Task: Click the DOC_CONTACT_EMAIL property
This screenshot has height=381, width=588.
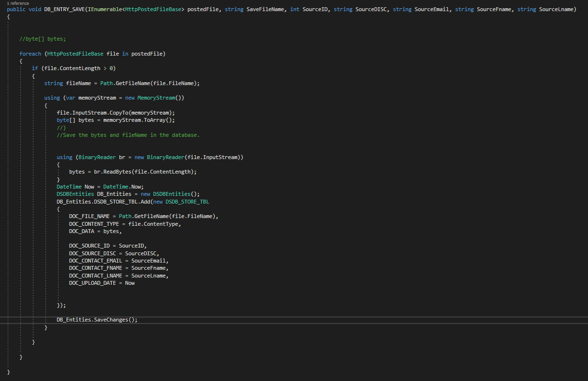Action: pyautogui.click(x=95, y=261)
